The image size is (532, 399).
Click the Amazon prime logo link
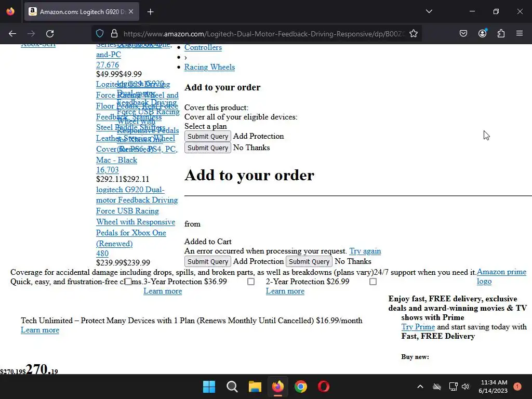coord(501,276)
